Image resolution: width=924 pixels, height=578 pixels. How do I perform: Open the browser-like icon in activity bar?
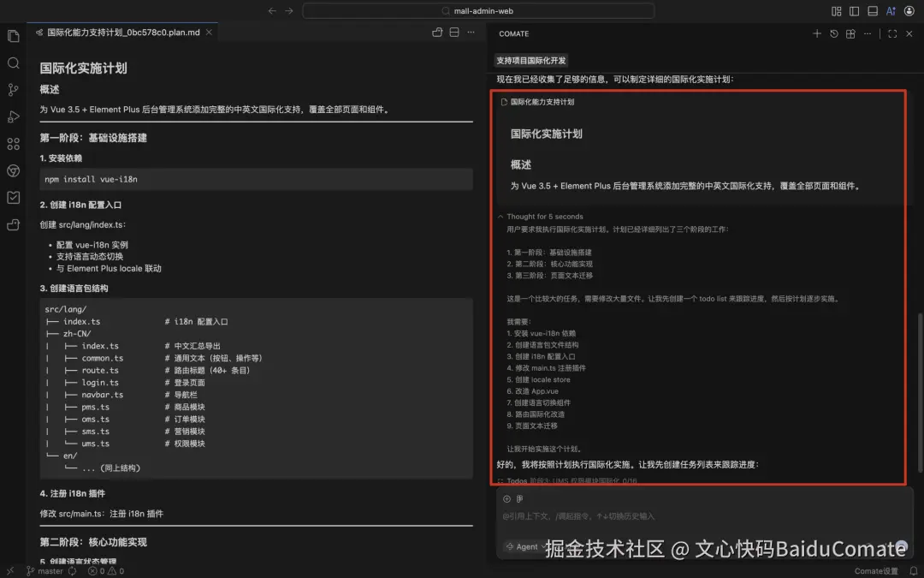[13, 170]
